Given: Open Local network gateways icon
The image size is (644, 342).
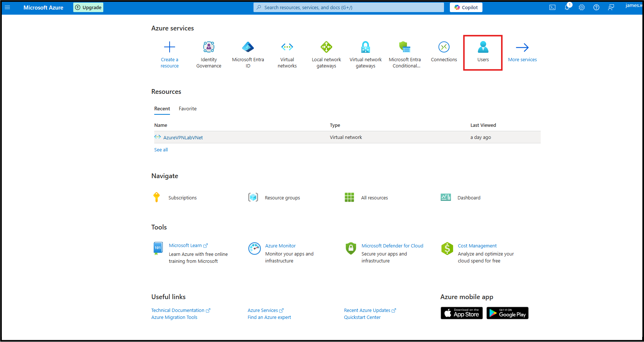Looking at the screenshot, I should [x=326, y=47].
